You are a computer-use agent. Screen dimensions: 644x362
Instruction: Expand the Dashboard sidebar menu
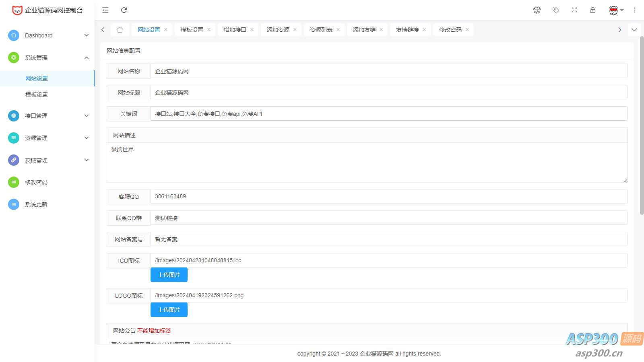coord(39,35)
